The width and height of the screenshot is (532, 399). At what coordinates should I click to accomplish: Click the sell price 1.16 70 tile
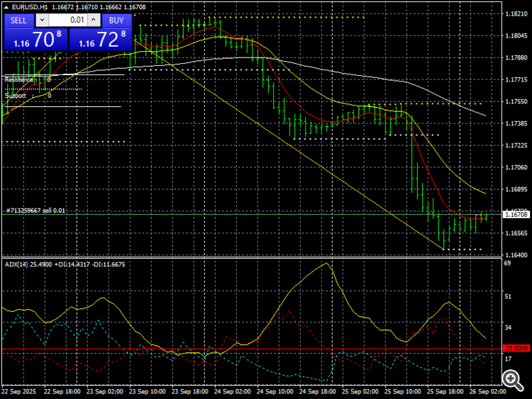pos(35,39)
